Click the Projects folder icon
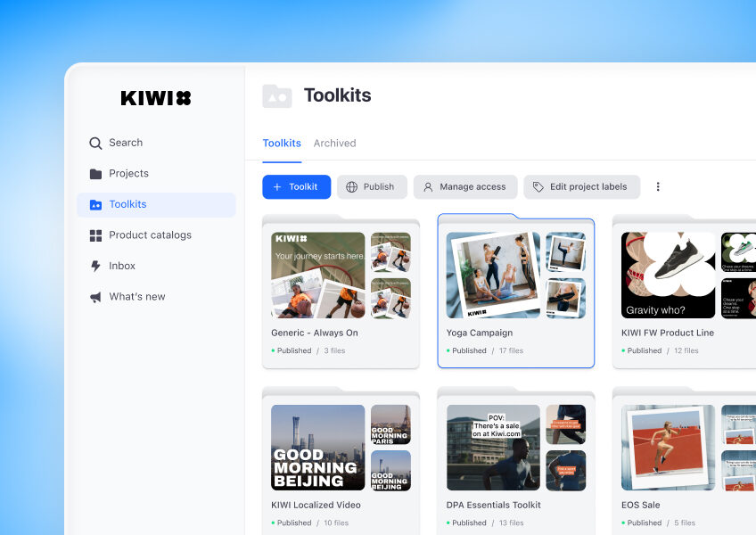The width and height of the screenshot is (756, 535). [95, 174]
